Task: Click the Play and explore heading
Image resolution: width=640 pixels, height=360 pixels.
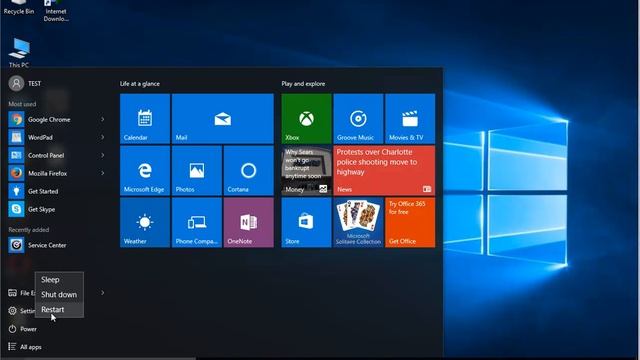Action: coord(303,84)
